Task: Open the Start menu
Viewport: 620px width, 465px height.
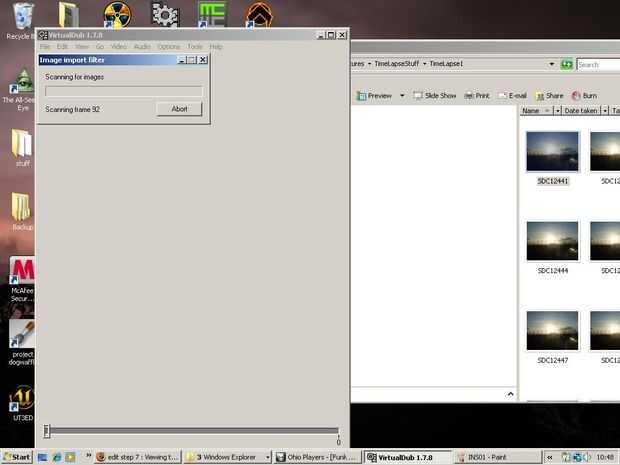Action: (x=17, y=457)
